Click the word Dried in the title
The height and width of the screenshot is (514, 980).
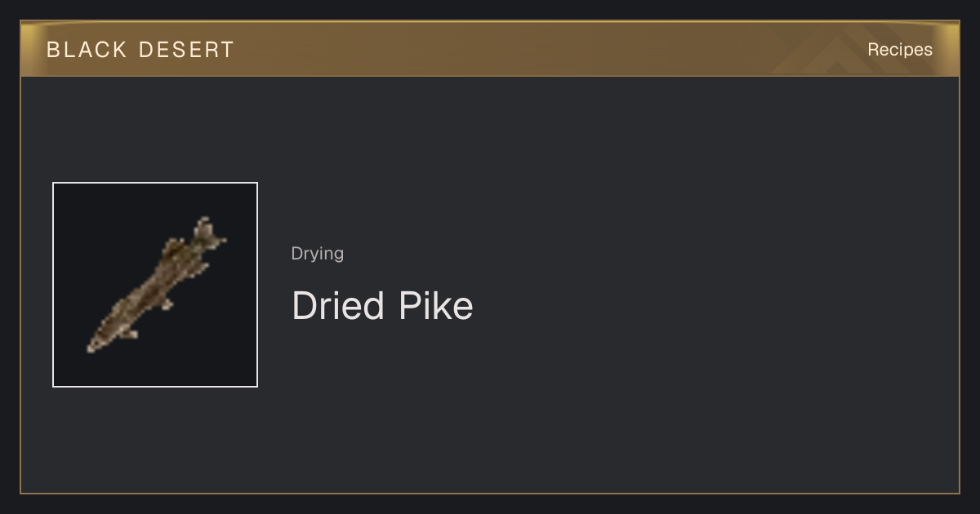point(338,306)
